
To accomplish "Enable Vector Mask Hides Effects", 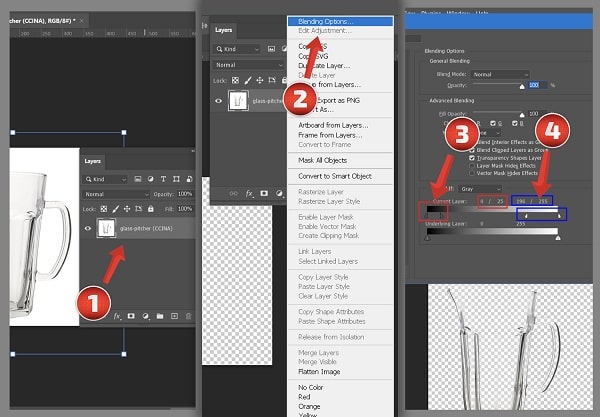I will (x=472, y=173).
